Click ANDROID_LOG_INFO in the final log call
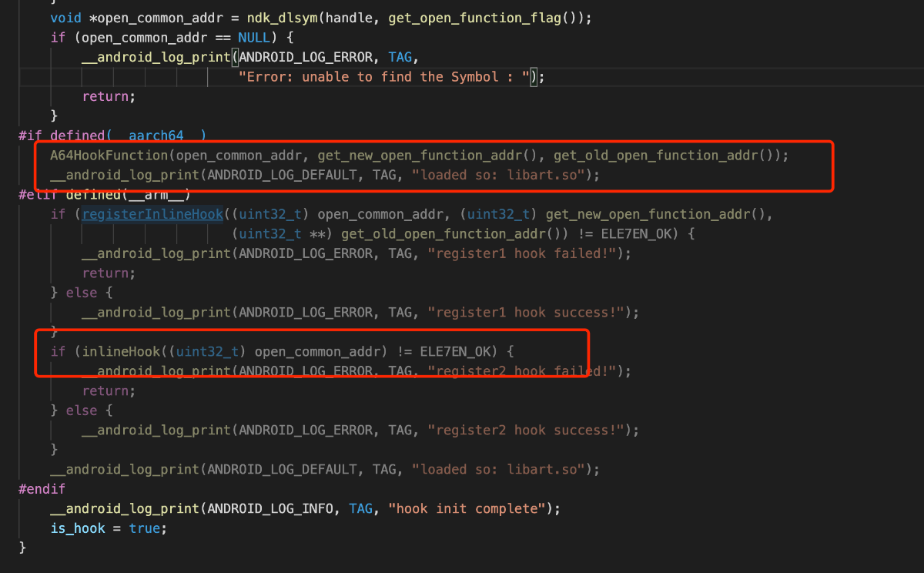The height and width of the screenshot is (573, 924). point(270,508)
